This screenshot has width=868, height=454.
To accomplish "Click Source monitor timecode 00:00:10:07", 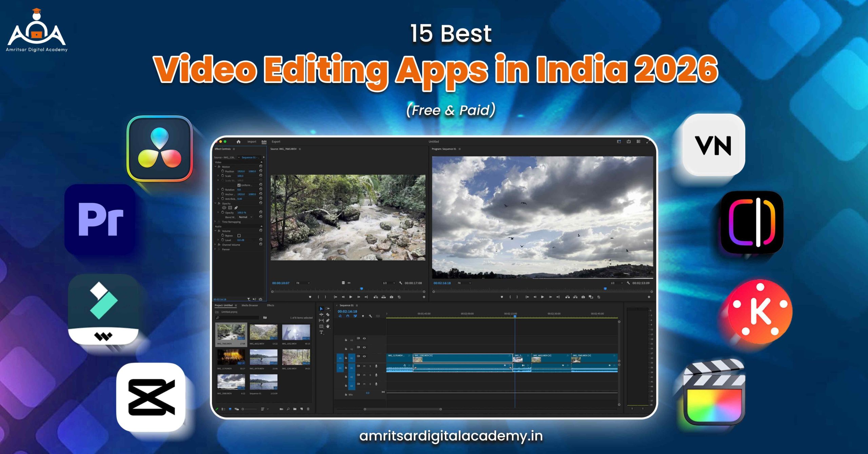I will point(281,283).
